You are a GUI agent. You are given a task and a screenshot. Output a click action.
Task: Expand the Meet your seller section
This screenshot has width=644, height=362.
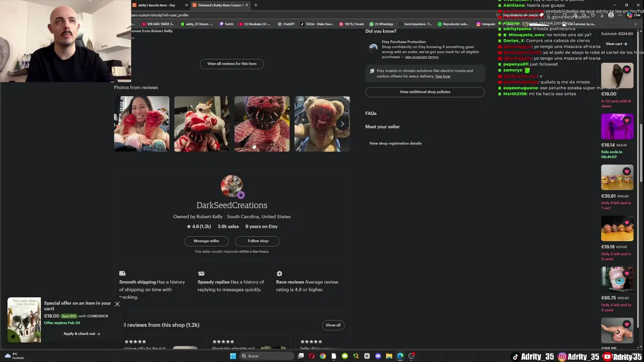click(x=382, y=127)
